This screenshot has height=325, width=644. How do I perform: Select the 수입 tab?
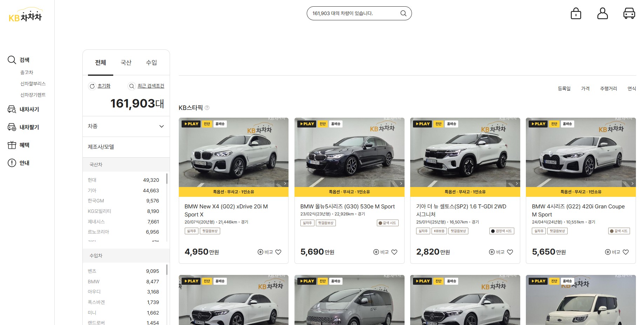click(x=151, y=63)
